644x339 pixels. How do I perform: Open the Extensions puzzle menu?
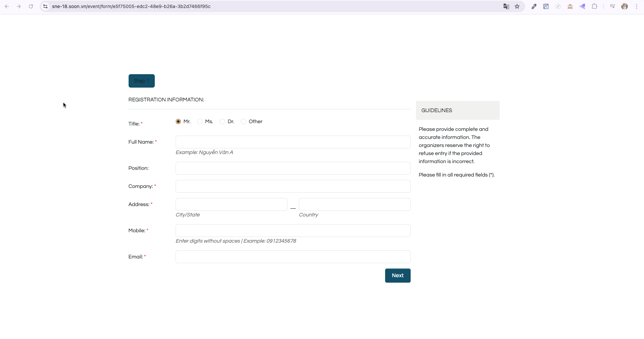pos(594,6)
